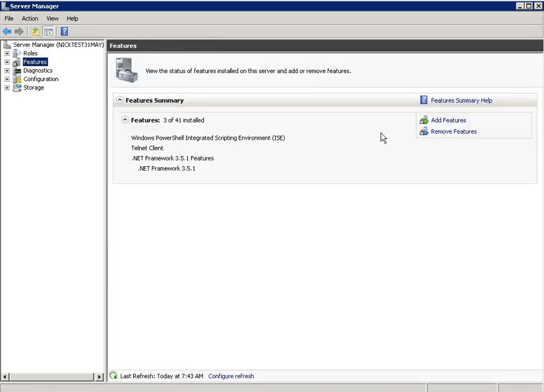This screenshot has height=392, width=544.
Task: Open the Remove Features link
Action: pos(454,132)
